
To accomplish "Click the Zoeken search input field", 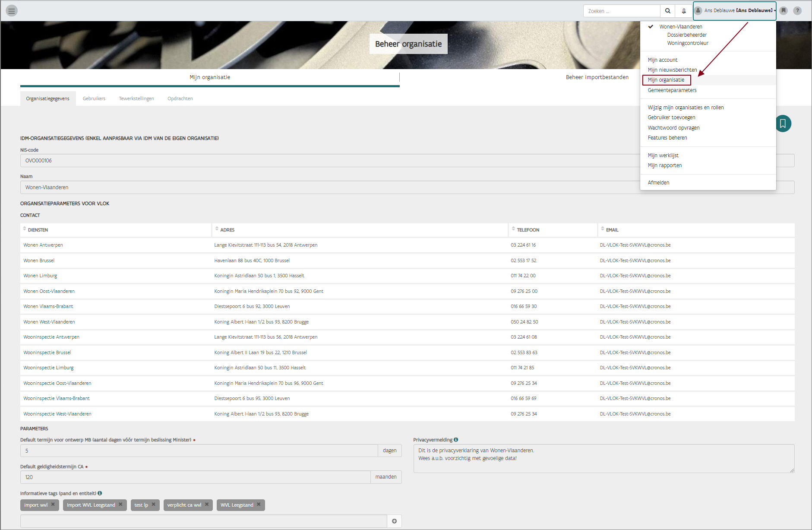I will [621, 11].
